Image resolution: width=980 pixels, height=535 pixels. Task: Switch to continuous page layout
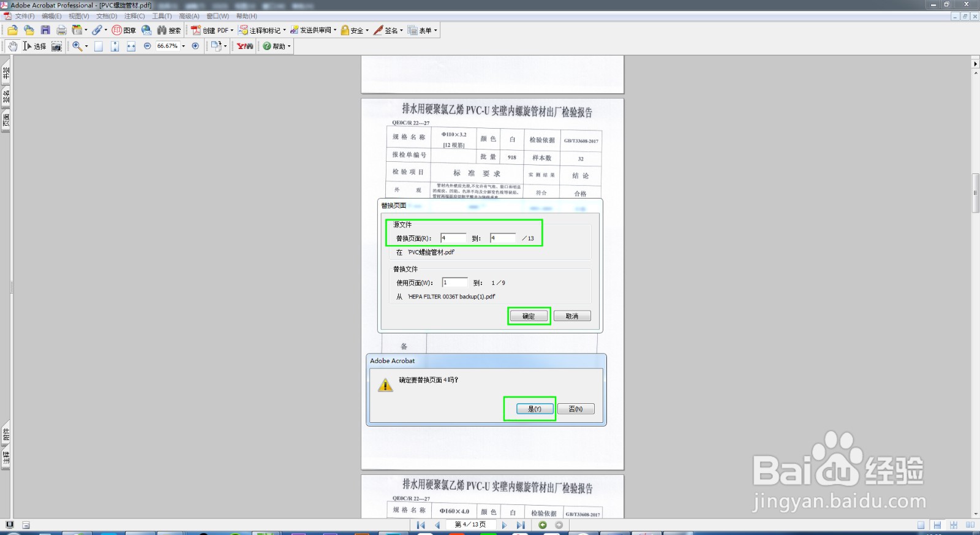pyautogui.click(x=937, y=525)
